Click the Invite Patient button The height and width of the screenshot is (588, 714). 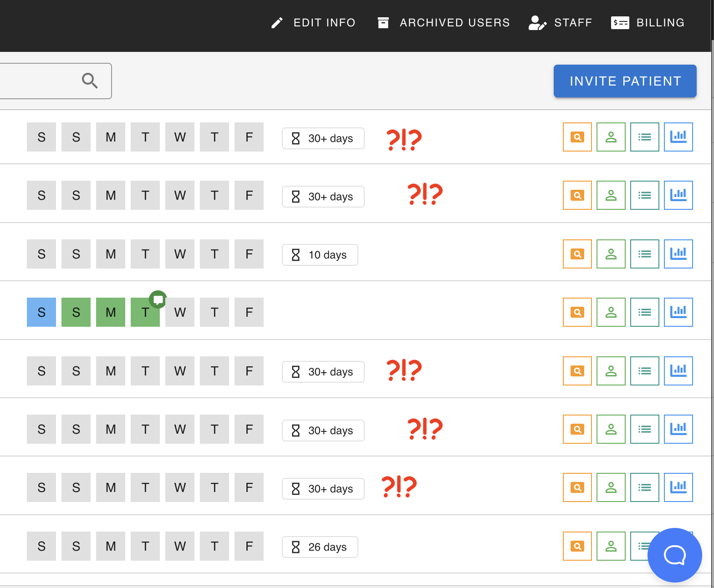(625, 81)
